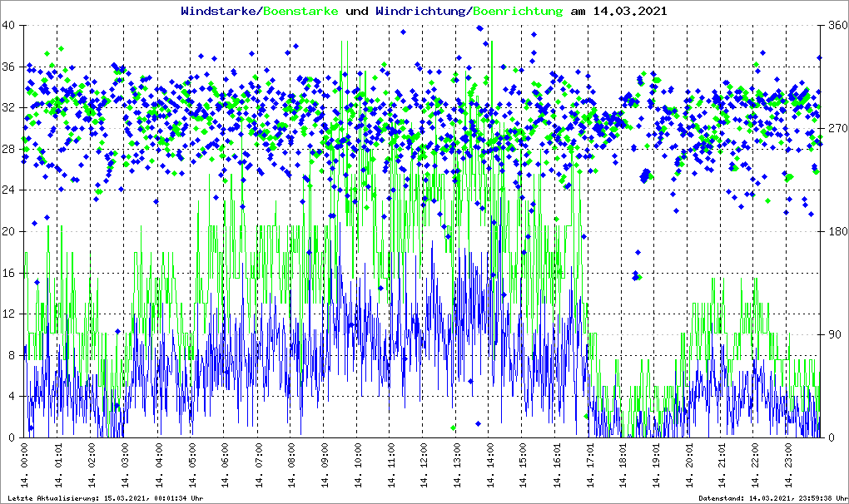Select the 90 degree label on right axis
The height and width of the screenshot is (504, 849).
(x=833, y=334)
